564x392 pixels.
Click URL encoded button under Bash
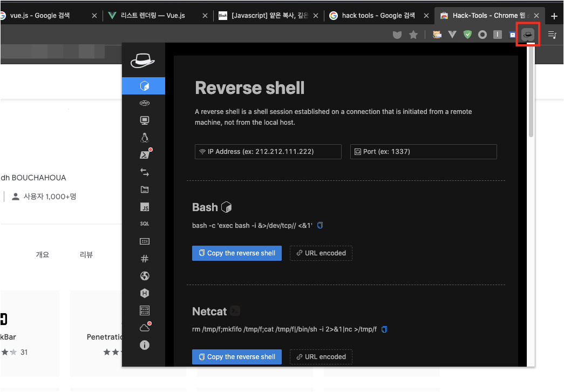[321, 253]
